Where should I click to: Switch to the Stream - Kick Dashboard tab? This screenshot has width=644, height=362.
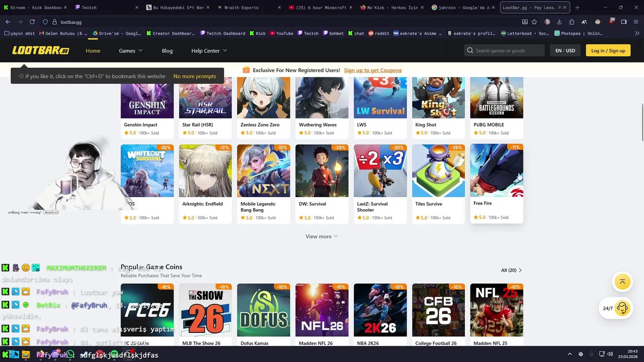point(35,8)
